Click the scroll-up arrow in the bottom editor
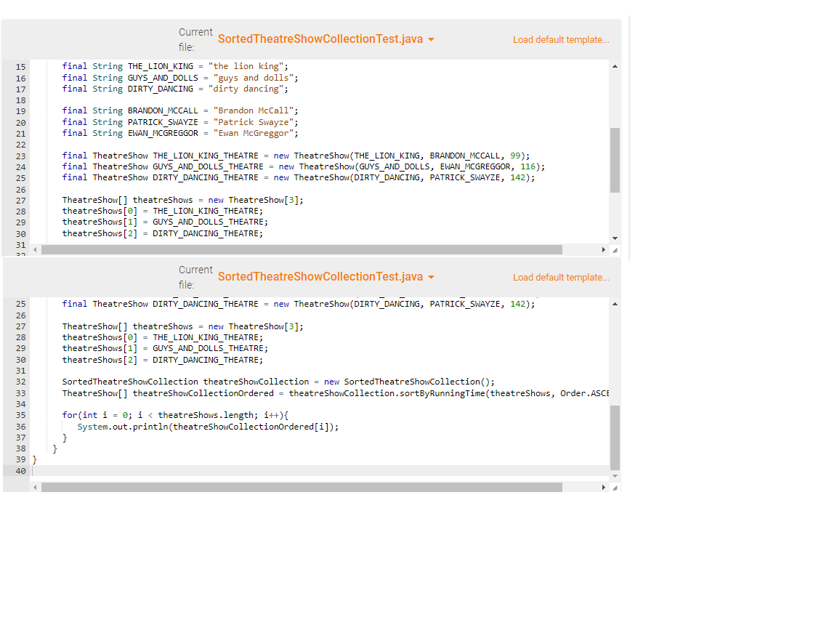This screenshot has height=644, width=837. [614, 303]
